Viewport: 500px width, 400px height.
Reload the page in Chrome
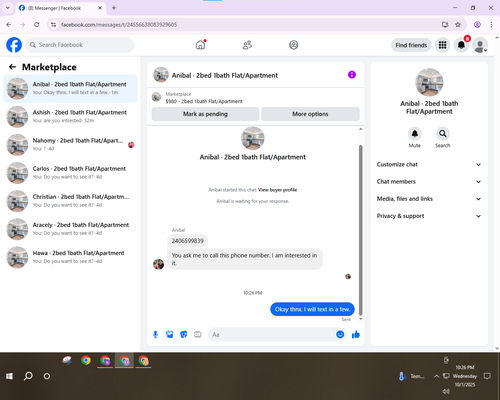coord(37,24)
